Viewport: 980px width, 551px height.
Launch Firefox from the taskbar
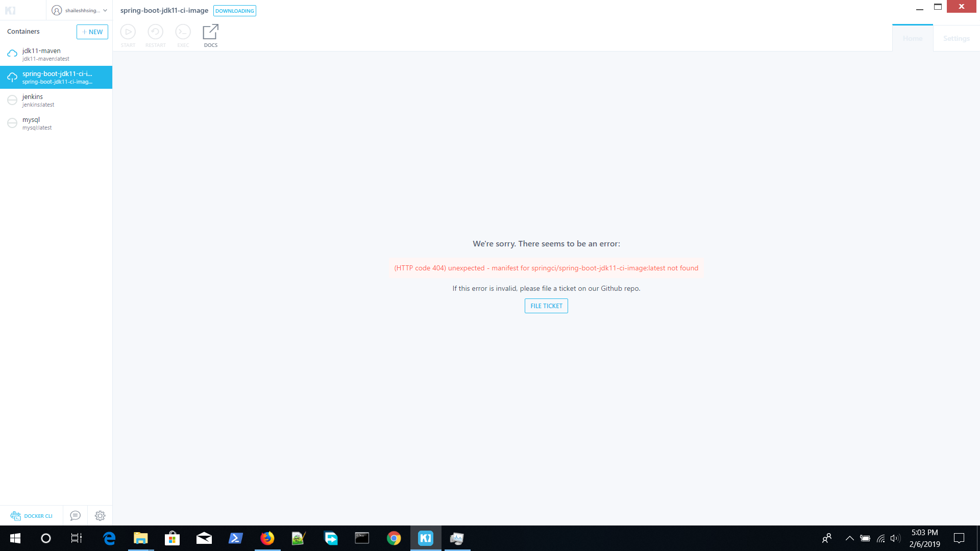pyautogui.click(x=267, y=538)
